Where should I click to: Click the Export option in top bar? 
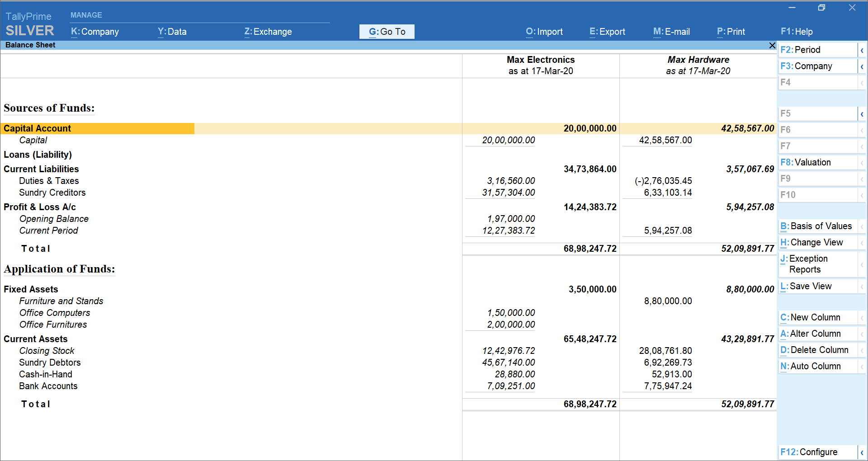point(607,32)
